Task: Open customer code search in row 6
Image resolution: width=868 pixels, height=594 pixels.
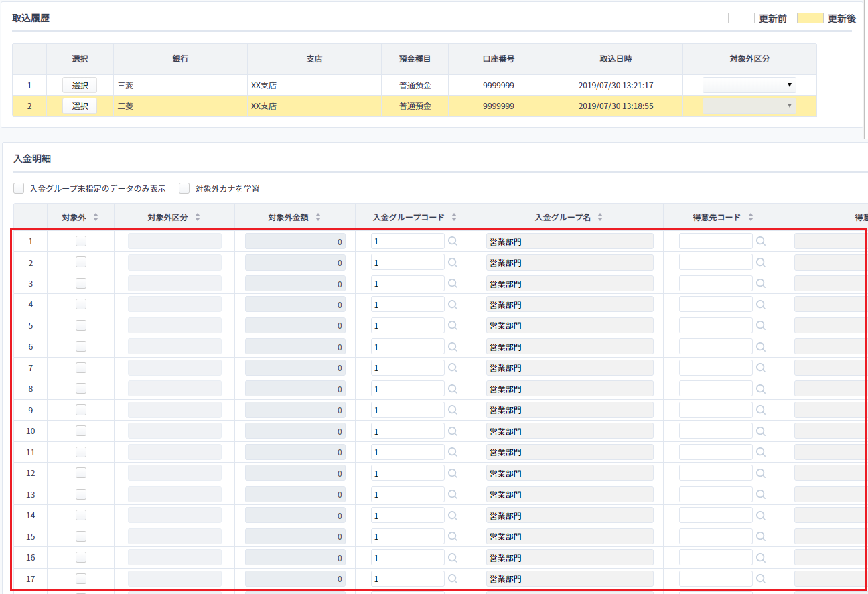Action: point(761,347)
